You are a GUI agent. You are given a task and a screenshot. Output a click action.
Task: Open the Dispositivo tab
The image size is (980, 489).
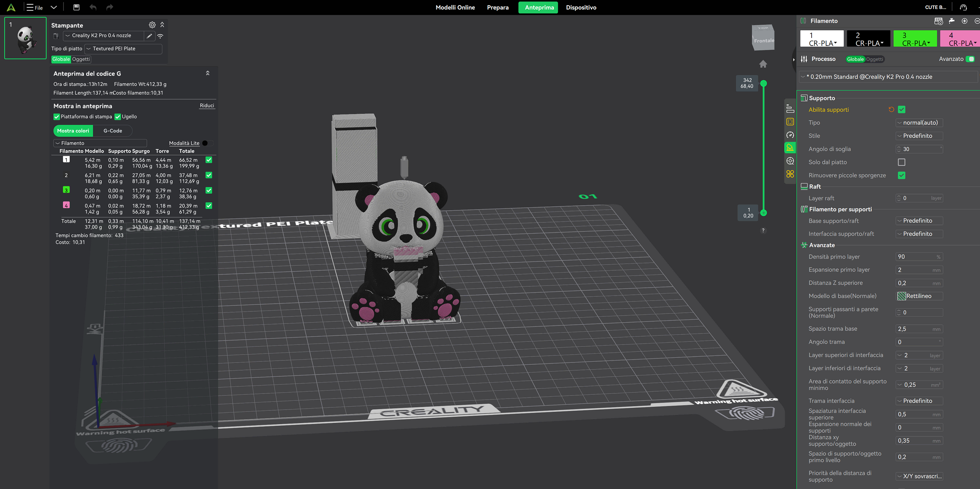point(581,7)
